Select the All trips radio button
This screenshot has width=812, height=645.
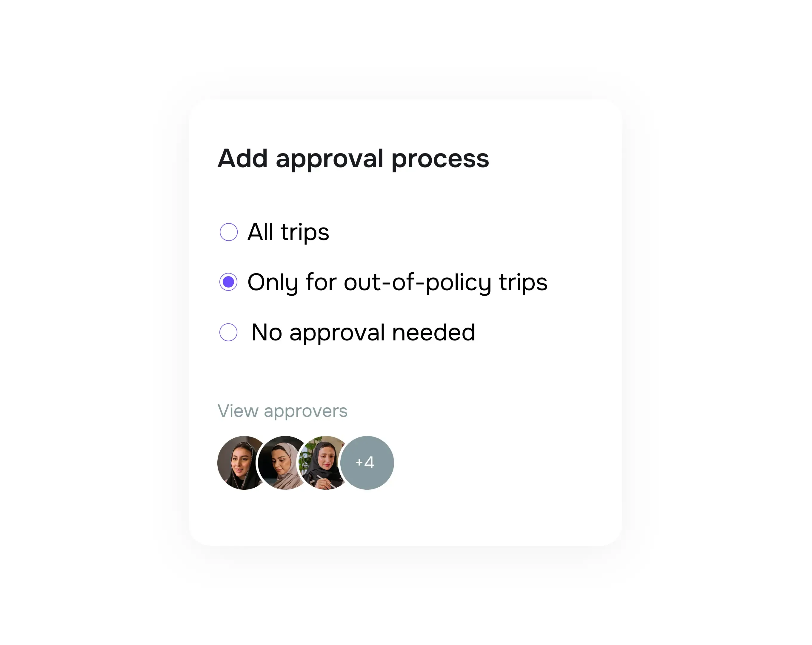[228, 232]
